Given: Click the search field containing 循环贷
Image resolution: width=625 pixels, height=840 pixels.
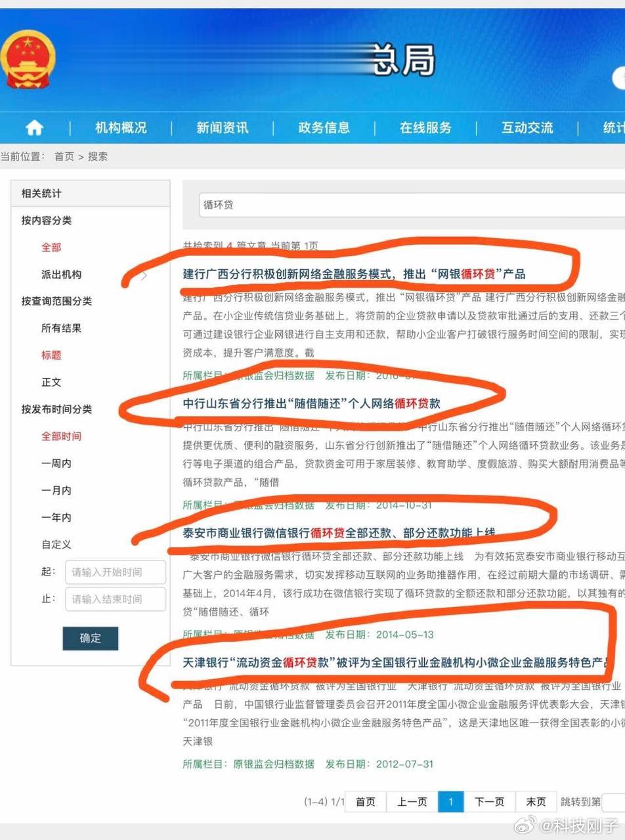Looking at the screenshot, I should coord(412,205).
